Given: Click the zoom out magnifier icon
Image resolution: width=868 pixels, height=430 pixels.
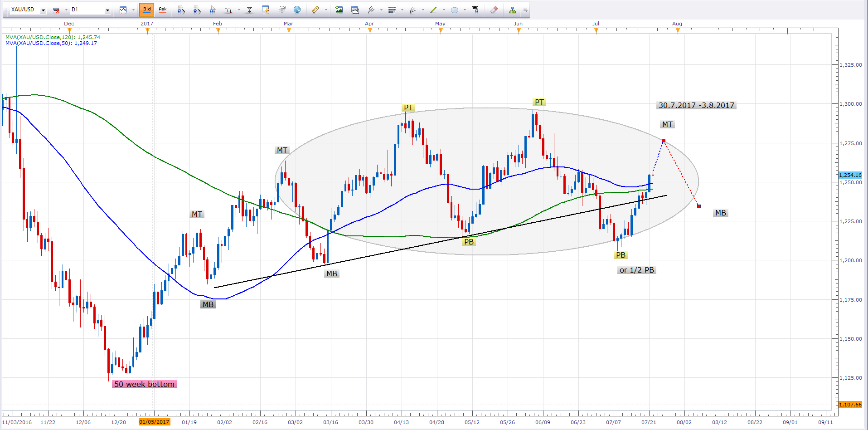Looking at the screenshot, I should click(x=197, y=10).
